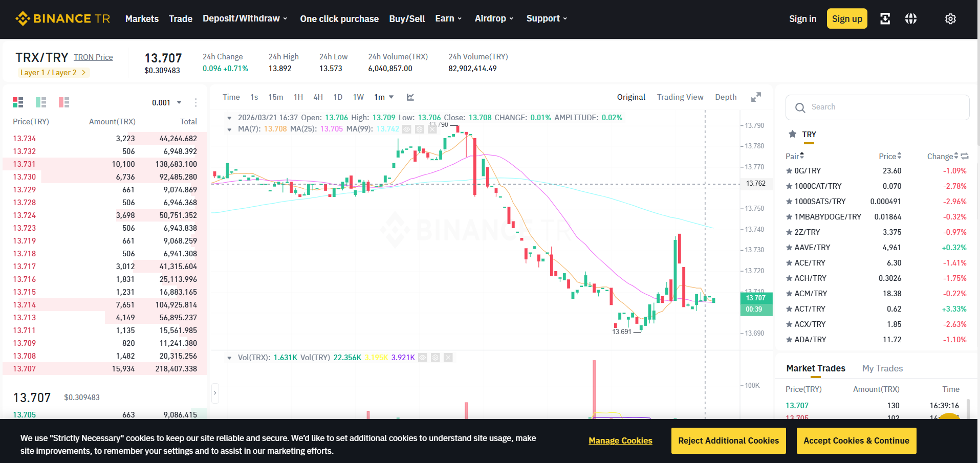Expand the chart to fullscreen

pos(756,97)
